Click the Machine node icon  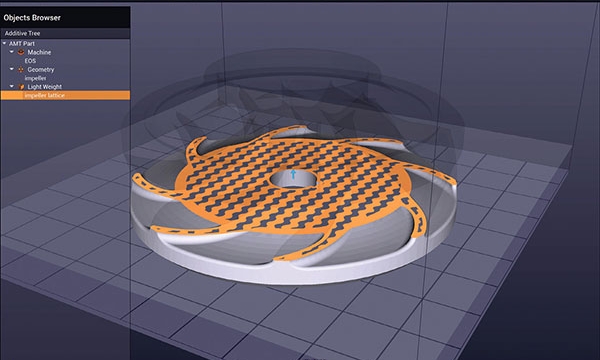pyautogui.click(x=21, y=52)
